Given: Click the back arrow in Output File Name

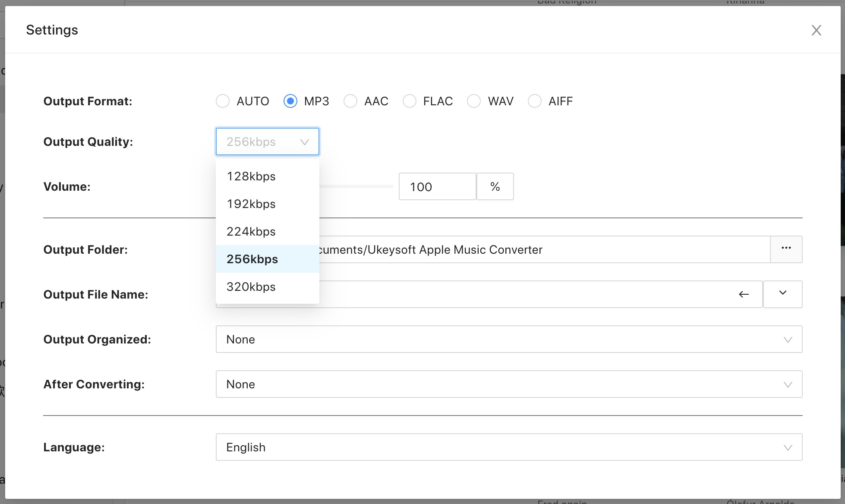Looking at the screenshot, I should click(x=743, y=294).
